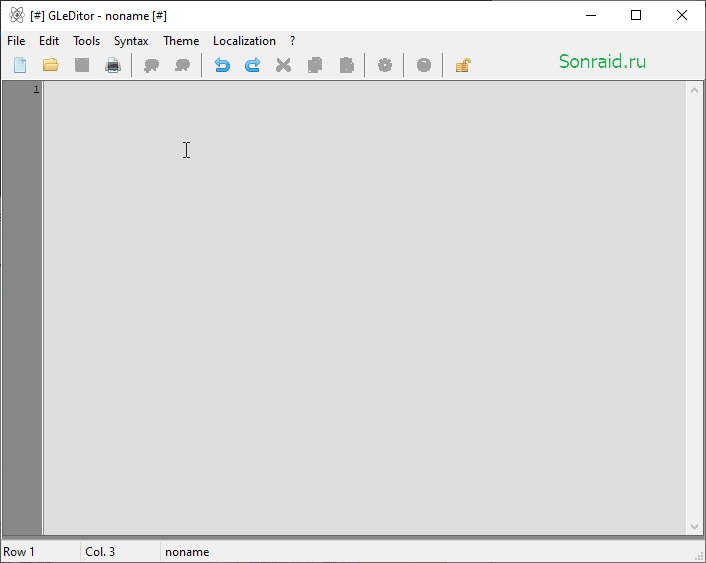706x563 pixels.
Task: Undo the last action with the blue arrow
Action: pos(222,65)
